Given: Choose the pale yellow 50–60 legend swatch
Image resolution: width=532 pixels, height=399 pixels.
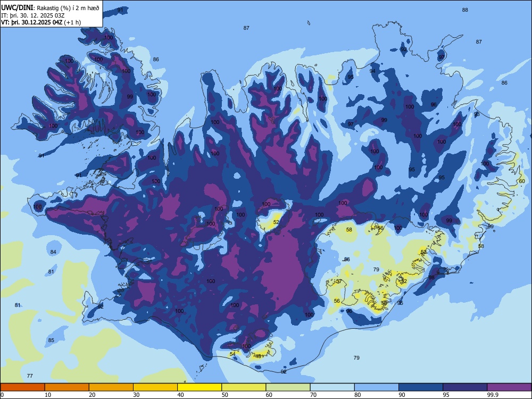Looking at the screenshot, I should (x=244, y=387).
